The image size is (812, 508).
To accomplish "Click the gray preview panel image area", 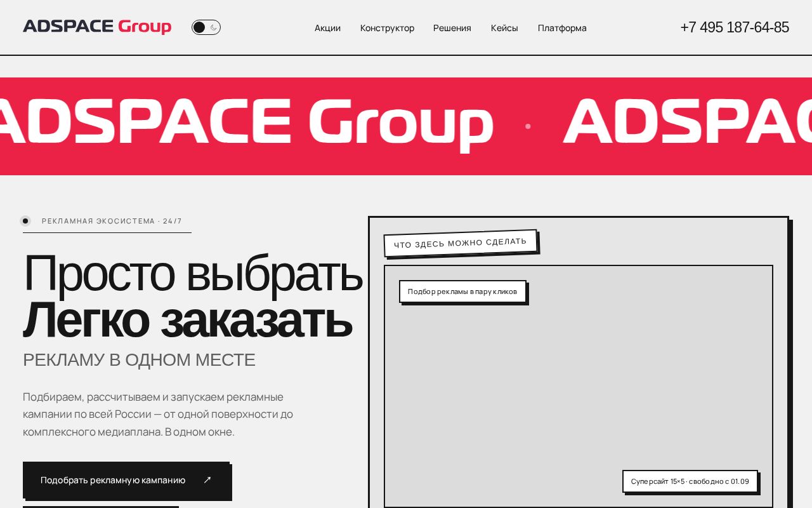I will tap(579, 387).
